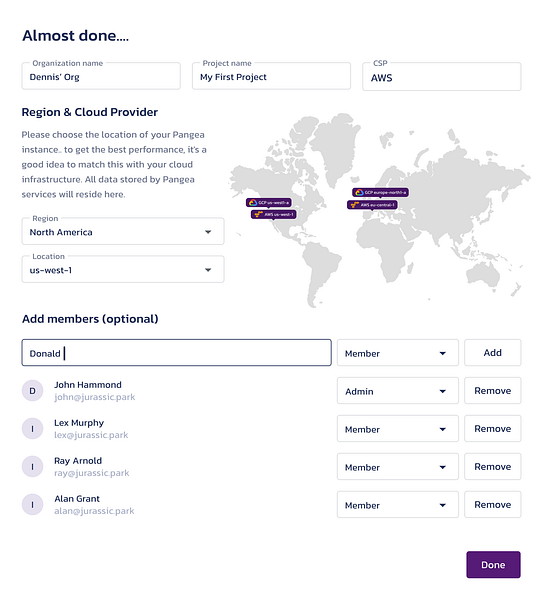
Task: Remove John Hammond from members
Action: pyautogui.click(x=492, y=390)
